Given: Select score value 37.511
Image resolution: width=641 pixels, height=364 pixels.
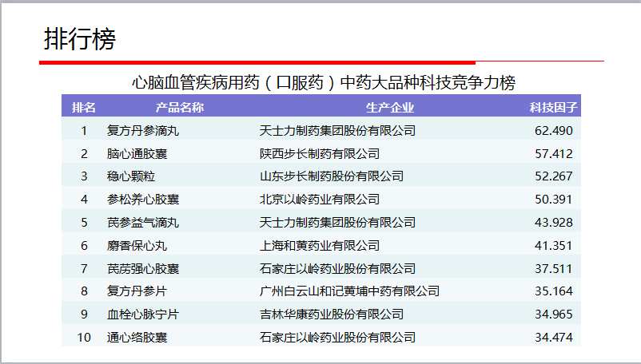Looking at the screenshot, I should click(x=554, y=268).
